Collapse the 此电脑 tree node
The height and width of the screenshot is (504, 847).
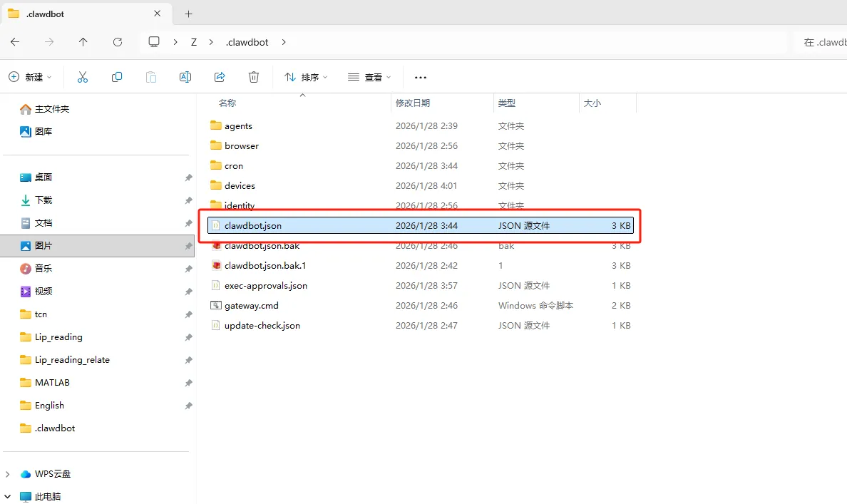8,496
